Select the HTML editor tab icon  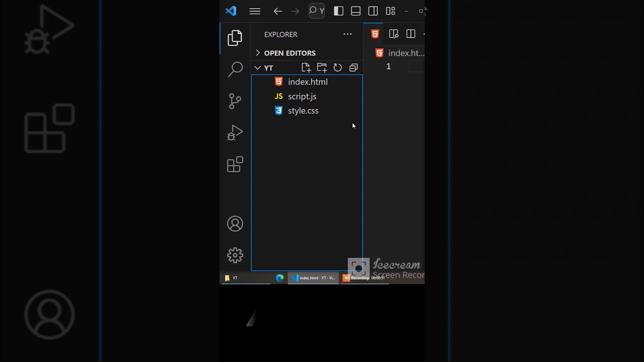pyautogui.click(x=375, y=34)
